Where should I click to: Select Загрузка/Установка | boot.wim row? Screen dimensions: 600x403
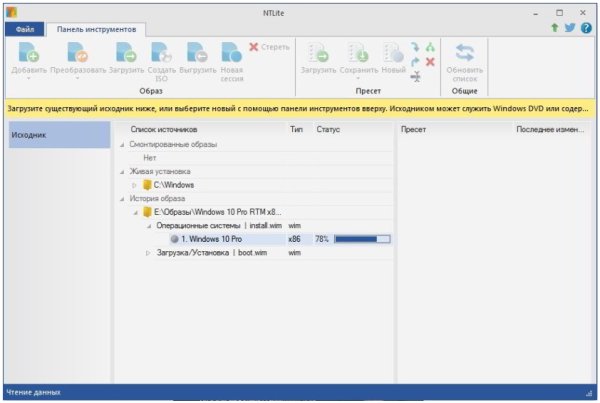tap(212, 253)
